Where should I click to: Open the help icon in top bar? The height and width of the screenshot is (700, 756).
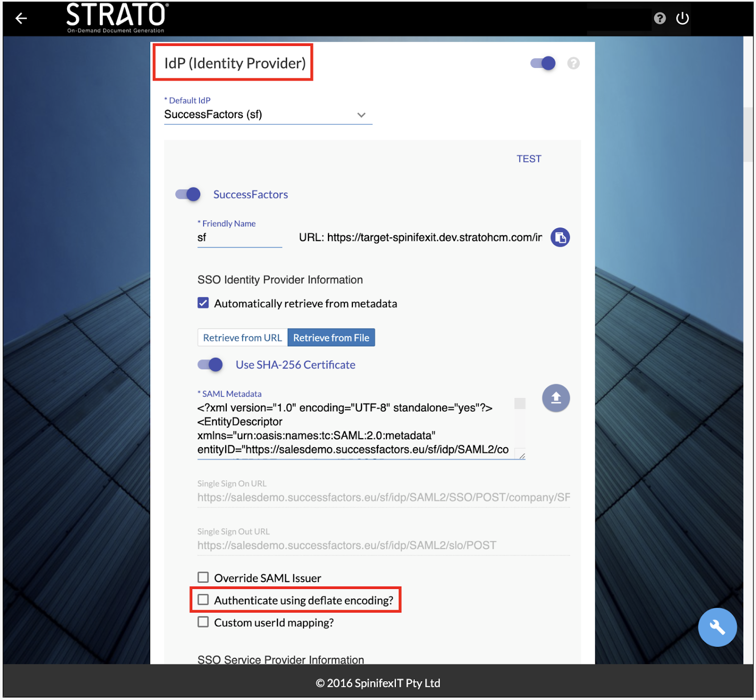660,18
